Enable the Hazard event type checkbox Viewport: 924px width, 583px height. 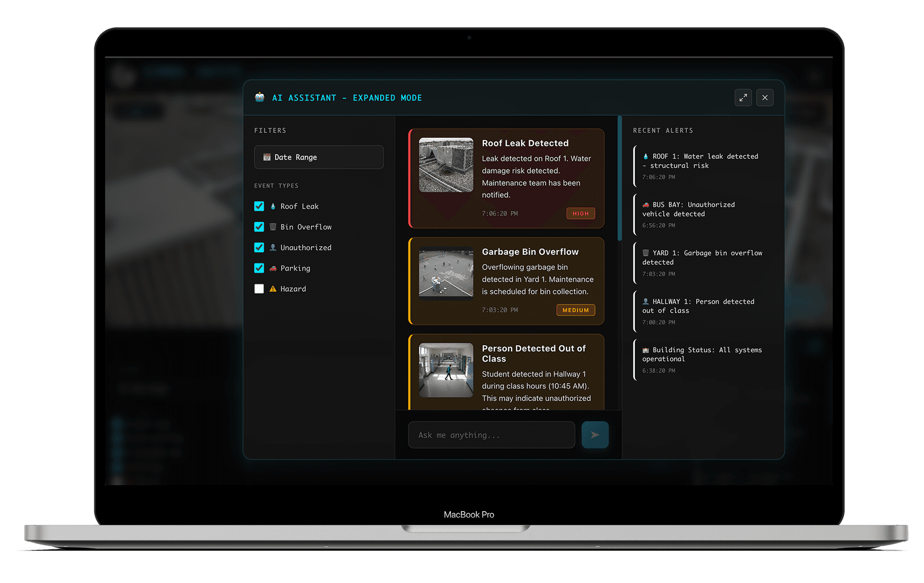pyautogui.click(x=259, y=289)
